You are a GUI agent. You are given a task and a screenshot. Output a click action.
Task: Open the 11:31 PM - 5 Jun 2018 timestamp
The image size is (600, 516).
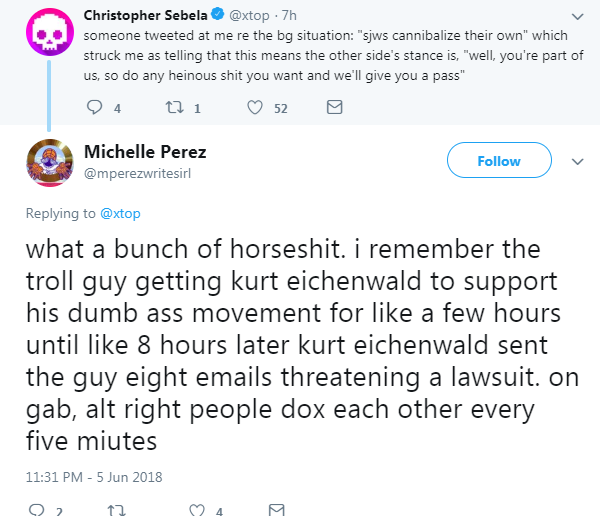tap(94, 477)
